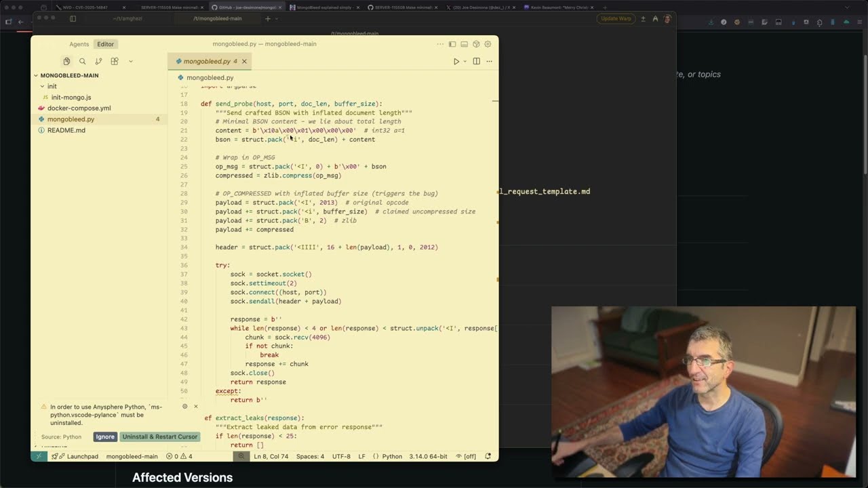The width and height of the screenshot is (868, 488).
Task: Click Ln 8, Col 74 cursor position
Action: [270, 456]
